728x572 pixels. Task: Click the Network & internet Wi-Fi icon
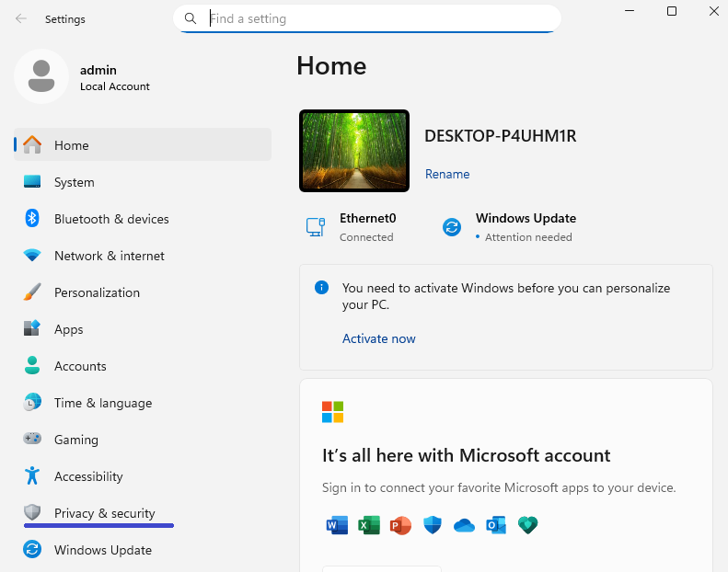(x=32, y=256)
